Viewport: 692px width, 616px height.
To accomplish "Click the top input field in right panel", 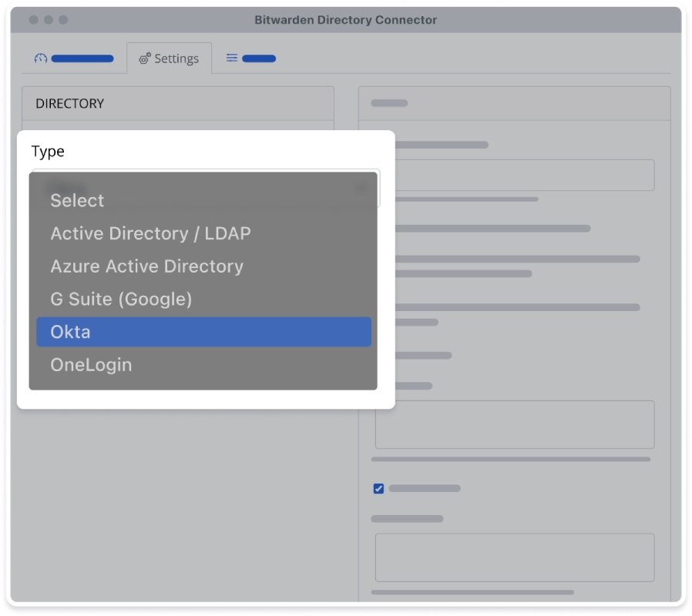I will (x=525, y=175).
